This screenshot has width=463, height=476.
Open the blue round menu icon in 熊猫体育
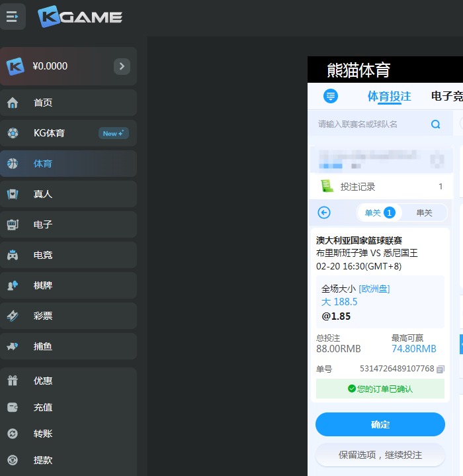pyautogui.click(x=331, y=96)
